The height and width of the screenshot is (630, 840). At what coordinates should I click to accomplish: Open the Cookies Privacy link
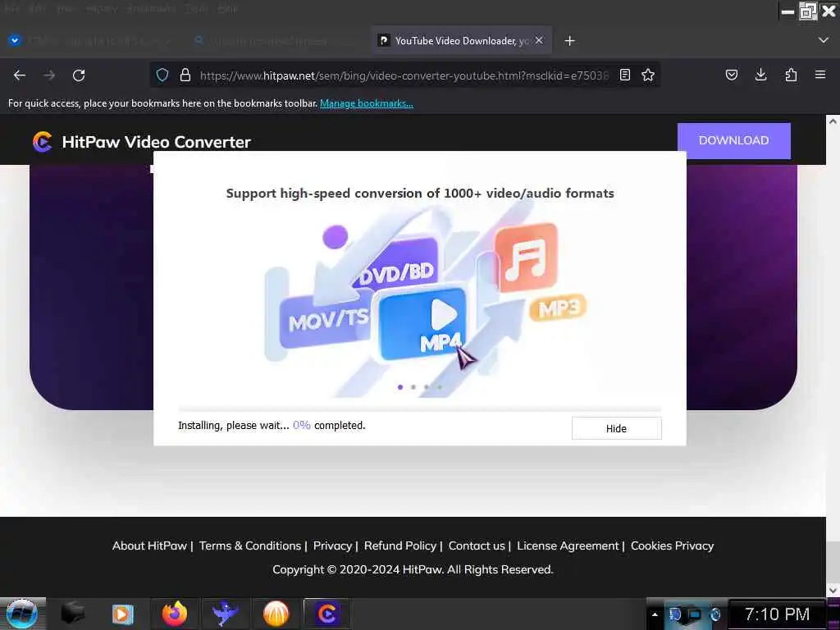(673, 546)
